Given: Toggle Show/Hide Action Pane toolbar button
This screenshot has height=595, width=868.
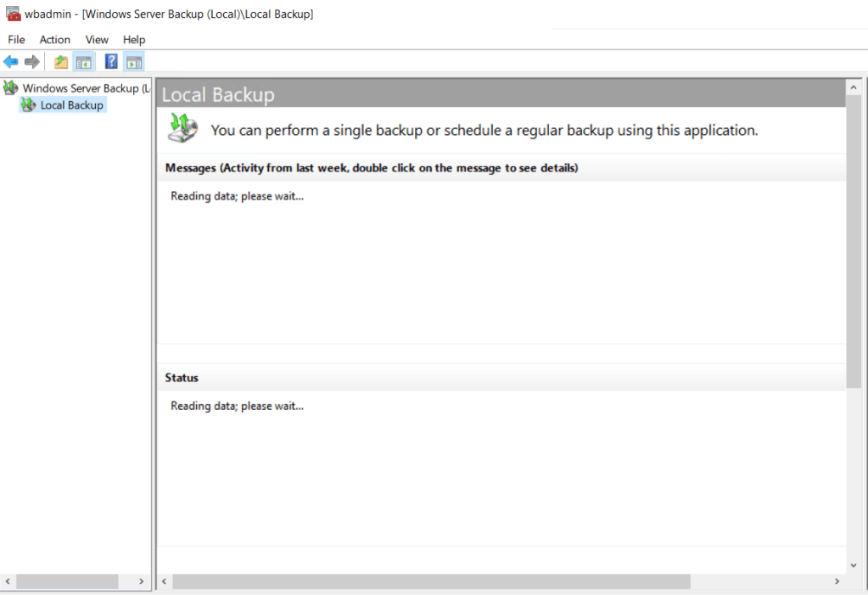Looking at the screenshot, I should click(x=134, y=61).
